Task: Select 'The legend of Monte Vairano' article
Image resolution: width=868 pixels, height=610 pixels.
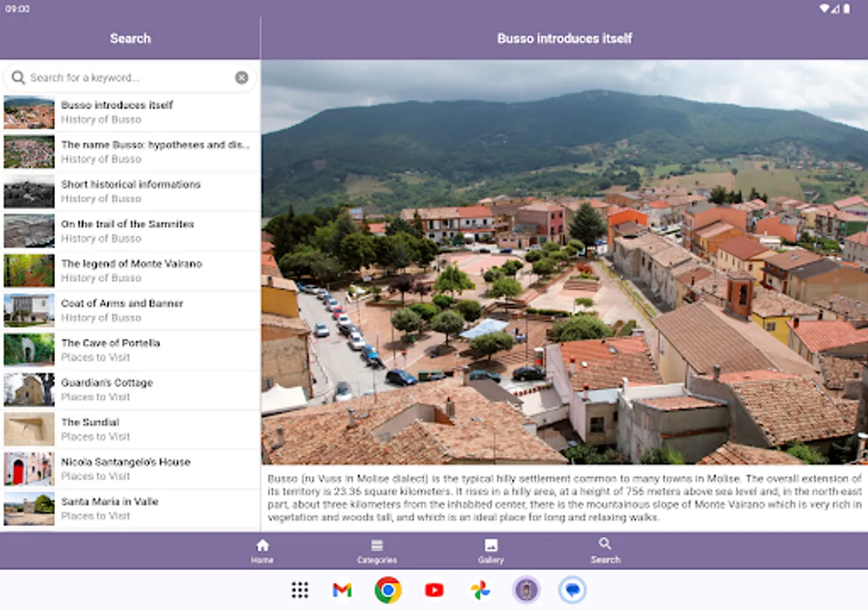Action: pyautogui.click(x=132, y=270)
